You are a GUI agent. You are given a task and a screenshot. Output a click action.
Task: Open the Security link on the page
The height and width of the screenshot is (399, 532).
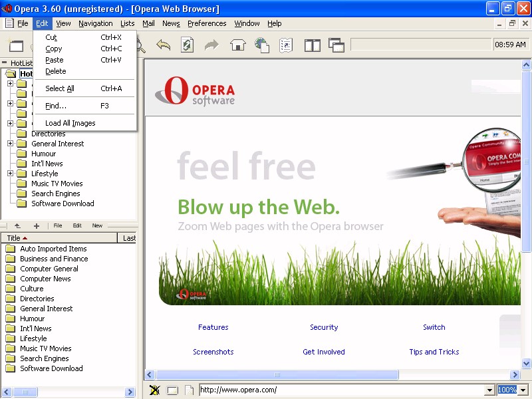(x=324, y=327)
